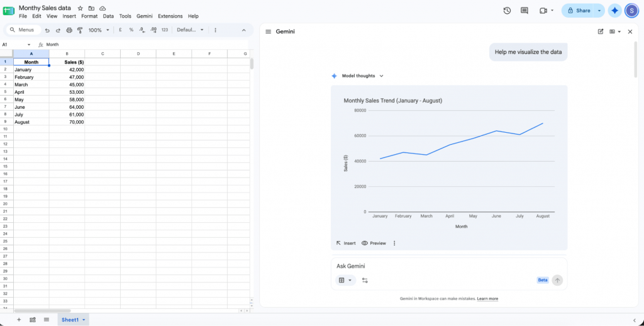The height and width of the screenshot is (326, 644).
Task: Select the cell containing 70,000
Action: click(x=67, y=122)
